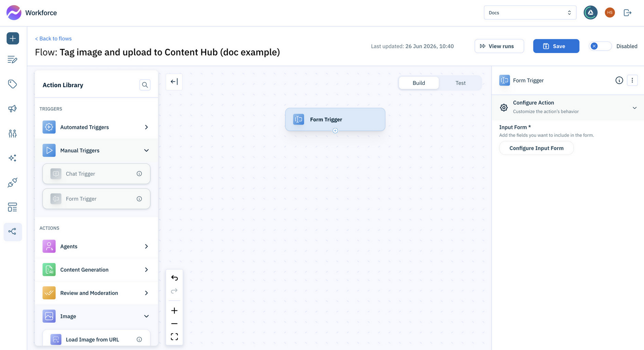This screenshot has width=644, height=350.
Task: Click the green organization avatar icon
Action: (591, 13)
